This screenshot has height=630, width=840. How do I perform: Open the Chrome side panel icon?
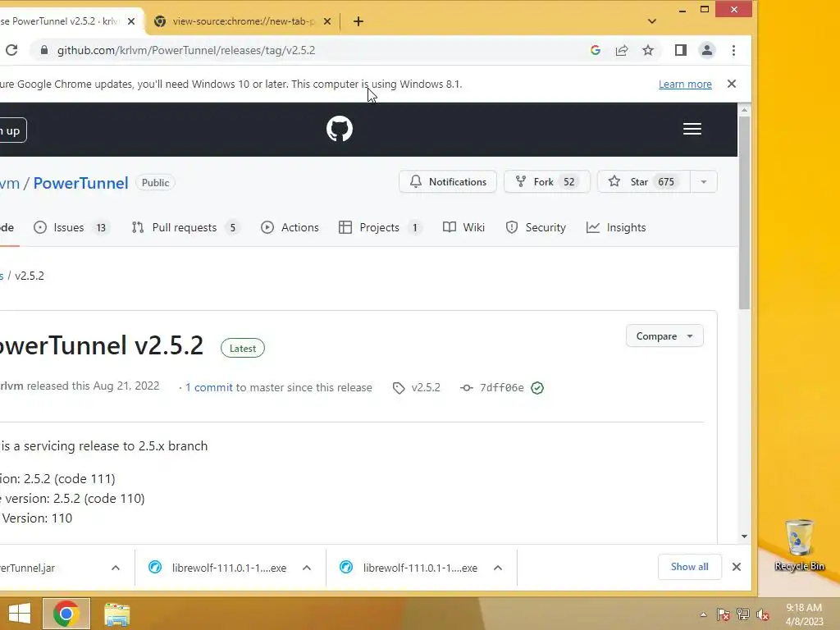(x=680, y=50)
